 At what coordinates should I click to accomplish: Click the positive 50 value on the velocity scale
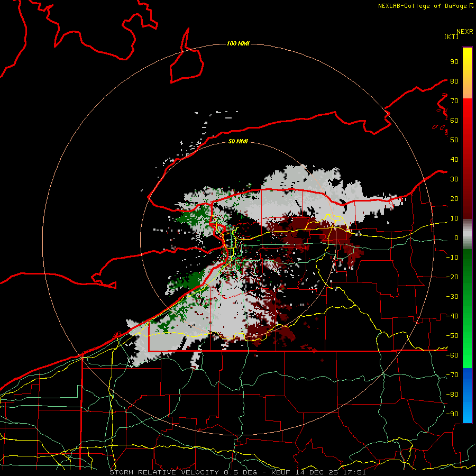[x=454, y=140]
